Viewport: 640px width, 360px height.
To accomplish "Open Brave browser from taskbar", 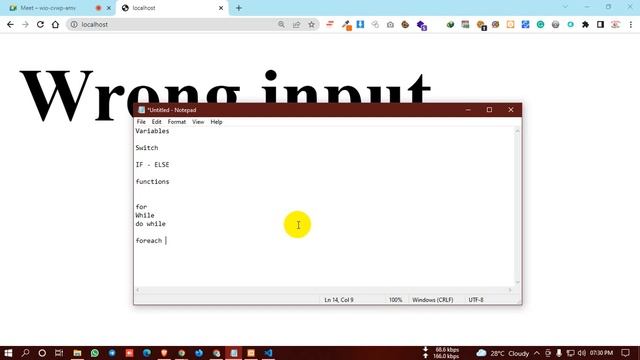I will (x=164, y=353).
